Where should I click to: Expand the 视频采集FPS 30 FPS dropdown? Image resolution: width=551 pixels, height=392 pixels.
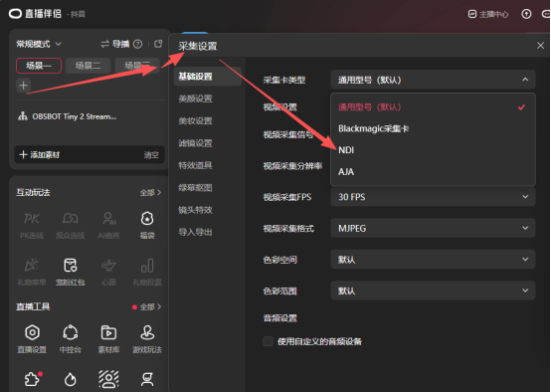pos(433,197)
